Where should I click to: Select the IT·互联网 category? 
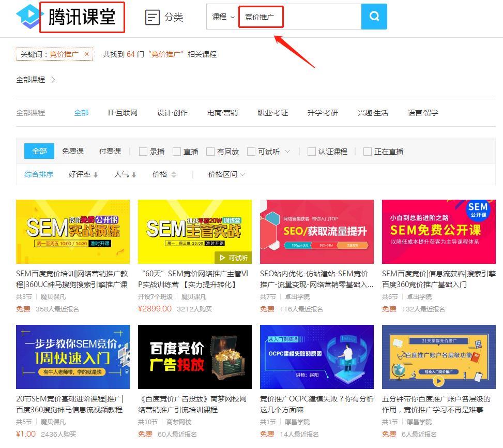[123, 113]
